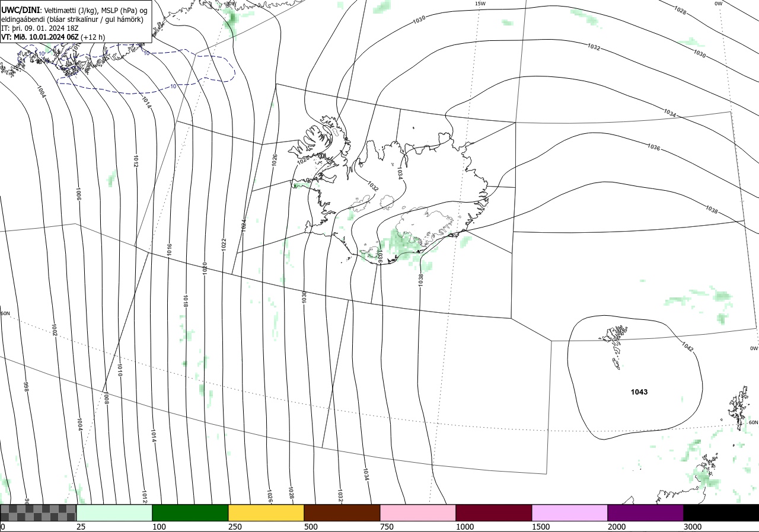Pick the light purple 1500–2000 legend swatch

570,512
